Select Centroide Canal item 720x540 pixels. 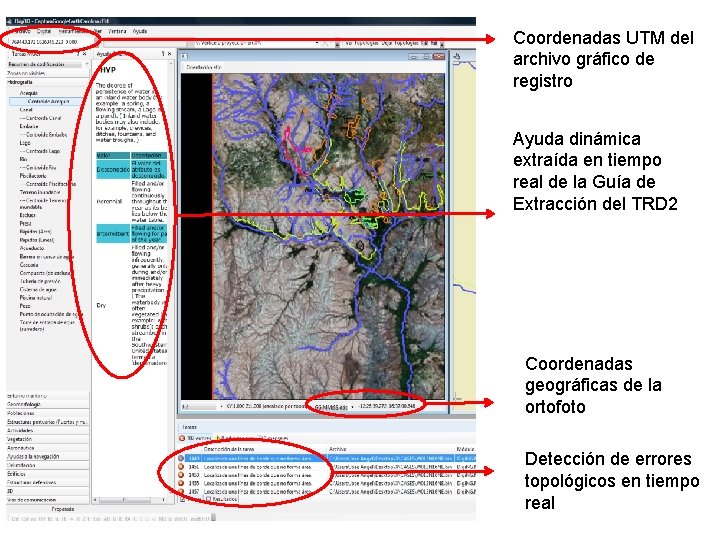pos(43,118)
